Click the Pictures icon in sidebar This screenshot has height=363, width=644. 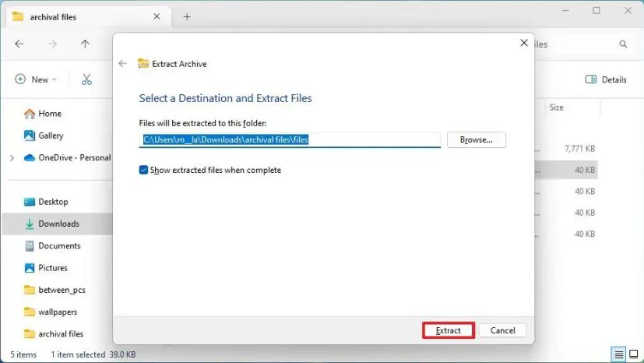tap(29, 268)
